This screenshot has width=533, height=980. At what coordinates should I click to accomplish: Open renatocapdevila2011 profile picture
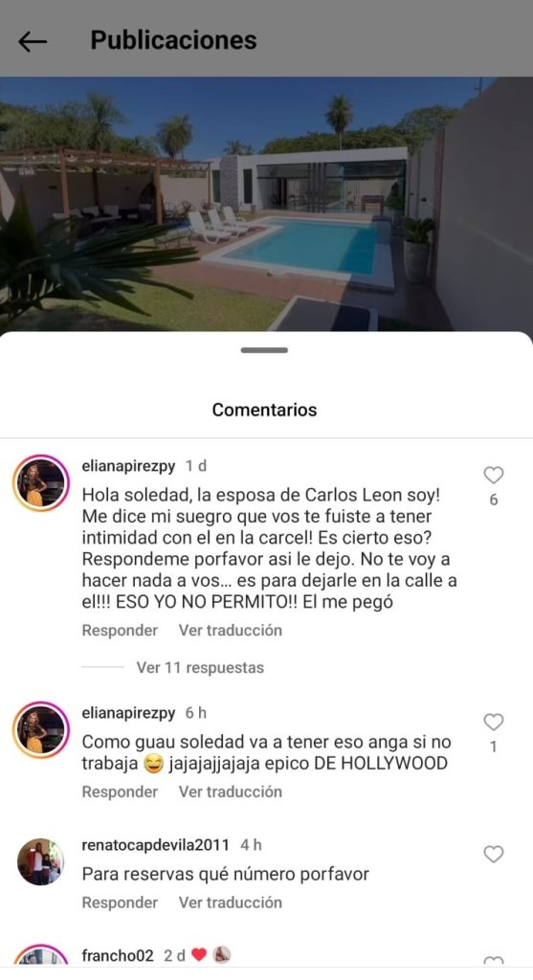[41, 862]
